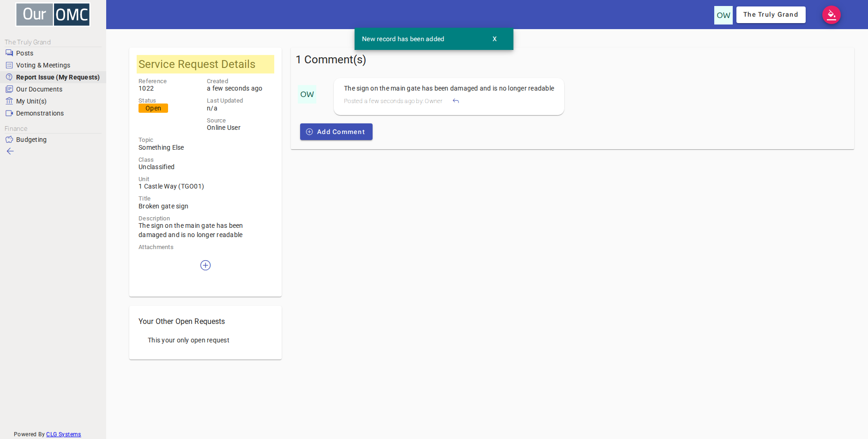Click the Voting & Meetings list icon
868x439 pixels.
(9, 65)
